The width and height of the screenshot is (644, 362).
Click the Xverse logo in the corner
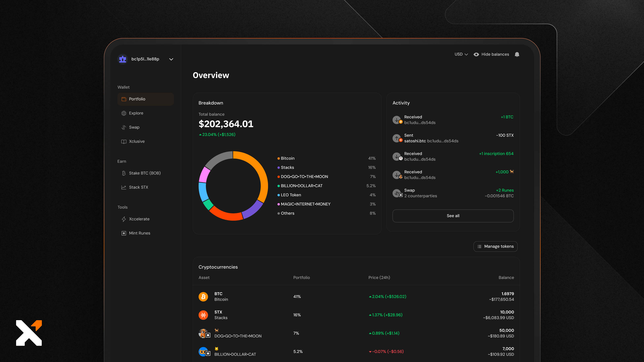click(29, 333)
